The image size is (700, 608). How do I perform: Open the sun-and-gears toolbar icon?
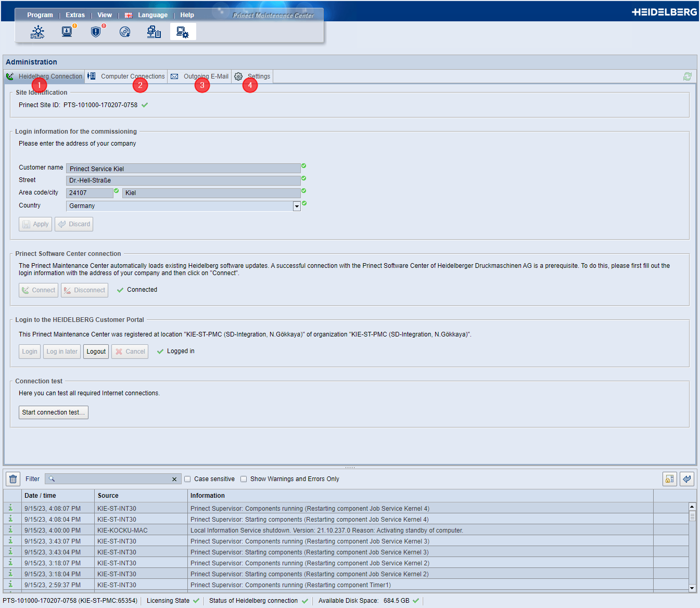pyautogui.click(x=37, y=32)
